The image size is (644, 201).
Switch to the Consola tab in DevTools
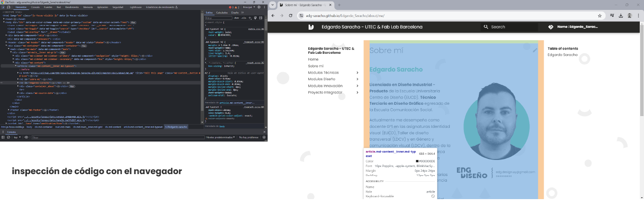coord(35,7)
